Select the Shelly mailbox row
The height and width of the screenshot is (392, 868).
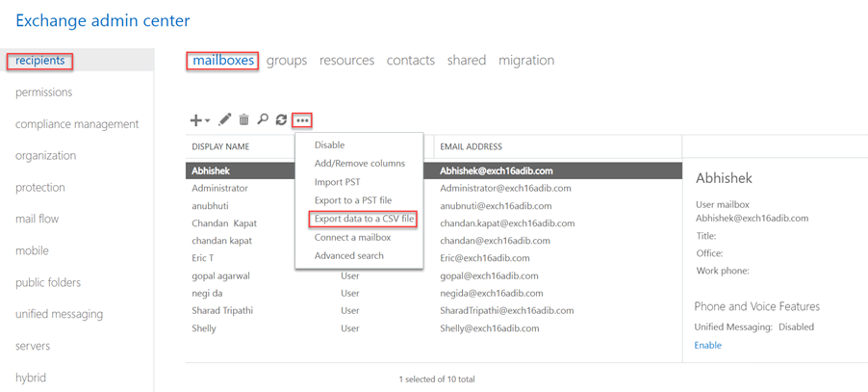coord(433,328)
